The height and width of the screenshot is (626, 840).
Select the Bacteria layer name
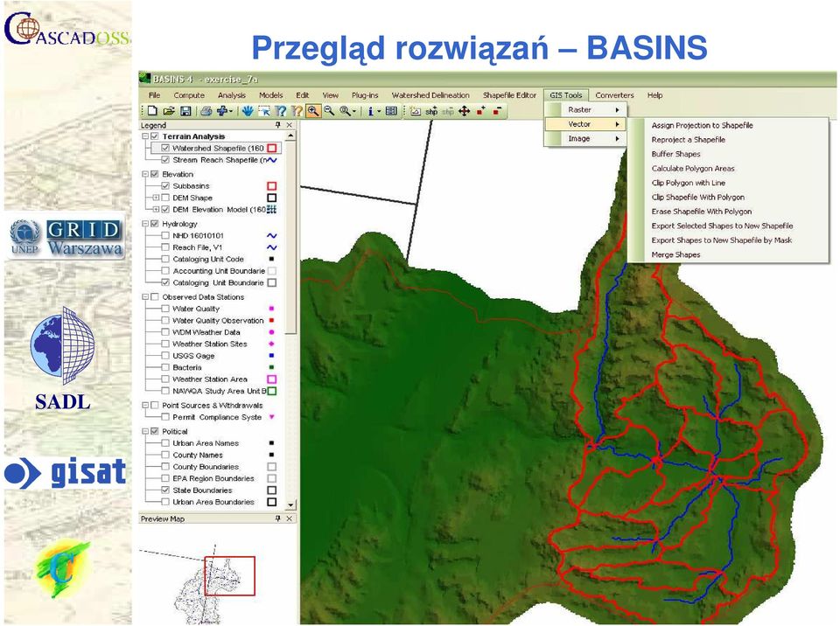click(x=187, y=367)
